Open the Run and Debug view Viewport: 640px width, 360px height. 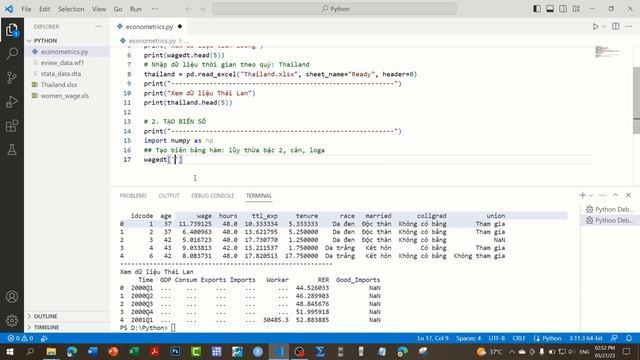click(12, 102)
